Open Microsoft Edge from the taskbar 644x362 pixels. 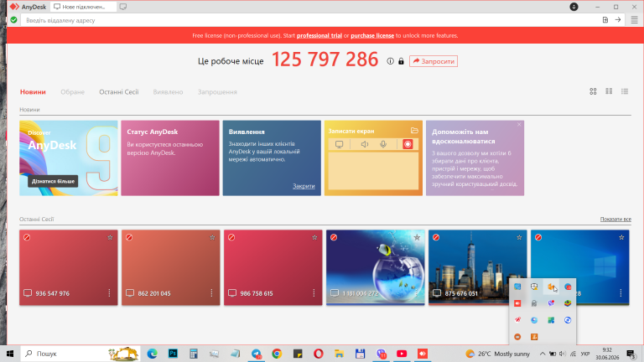[x=152, y=354]
